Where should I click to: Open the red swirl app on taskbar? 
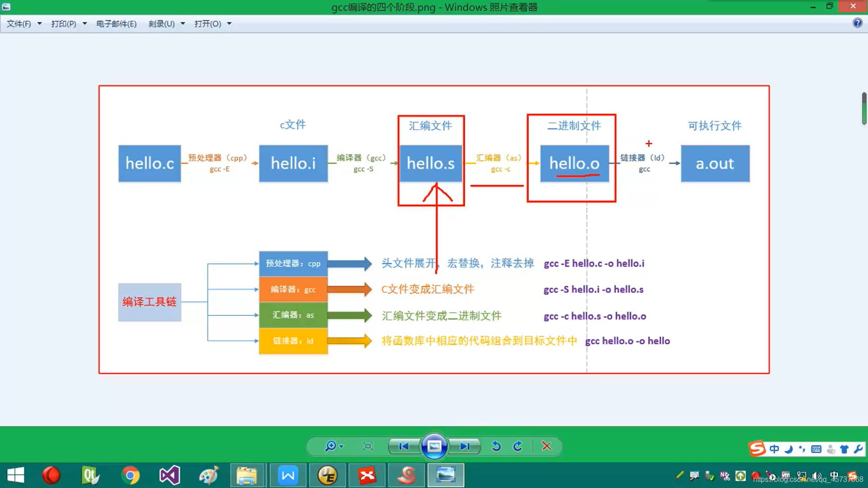point(406,475)
